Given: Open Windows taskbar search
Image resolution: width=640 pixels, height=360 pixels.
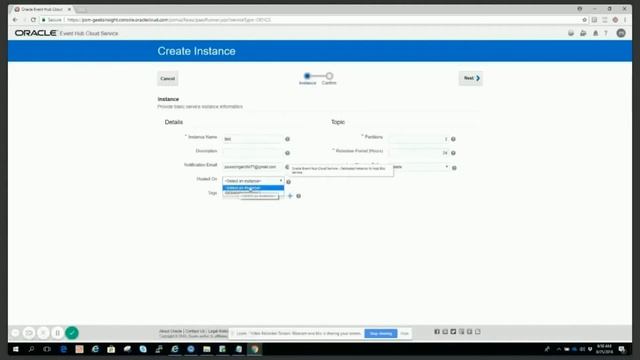Looking at the screenshot, I should 31,349.
